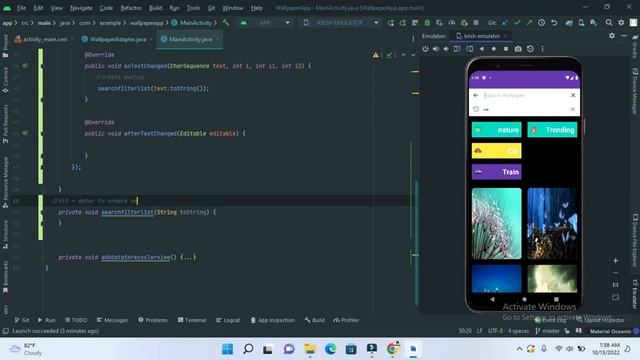Open the Build menu
This screenshot has height=360, width=640.
pos(156,8)
